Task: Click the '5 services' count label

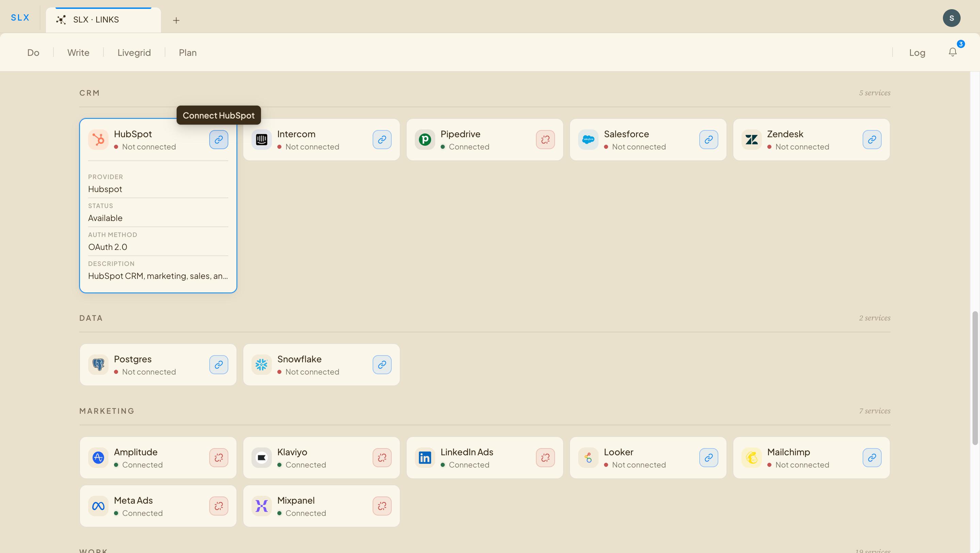Action: click(x=875, y=93)
